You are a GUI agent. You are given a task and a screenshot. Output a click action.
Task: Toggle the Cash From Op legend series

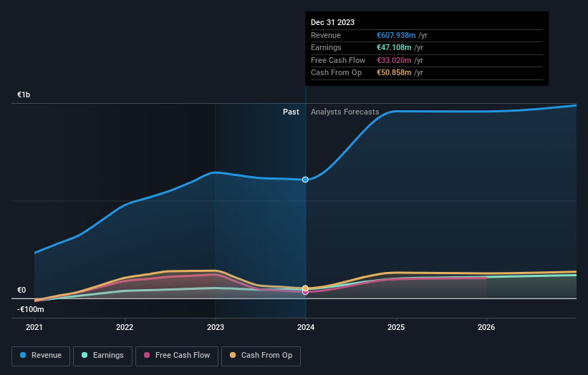click(261, 356)
